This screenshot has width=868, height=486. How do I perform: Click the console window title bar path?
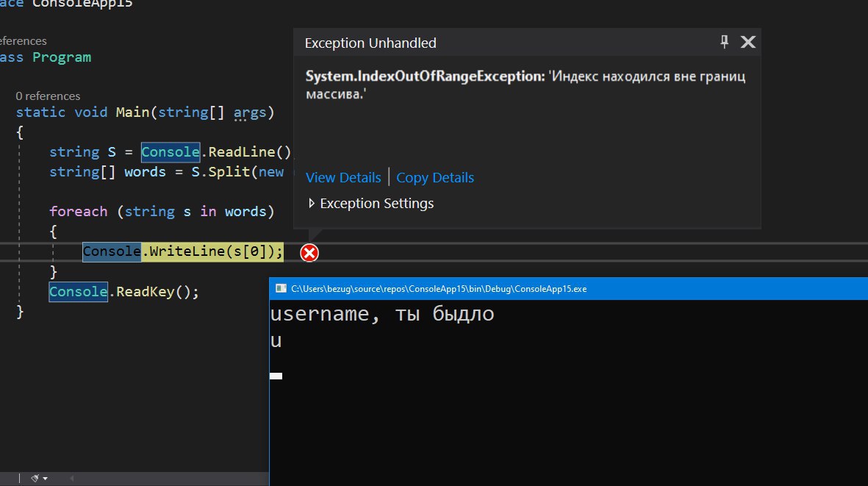[439, 289]
